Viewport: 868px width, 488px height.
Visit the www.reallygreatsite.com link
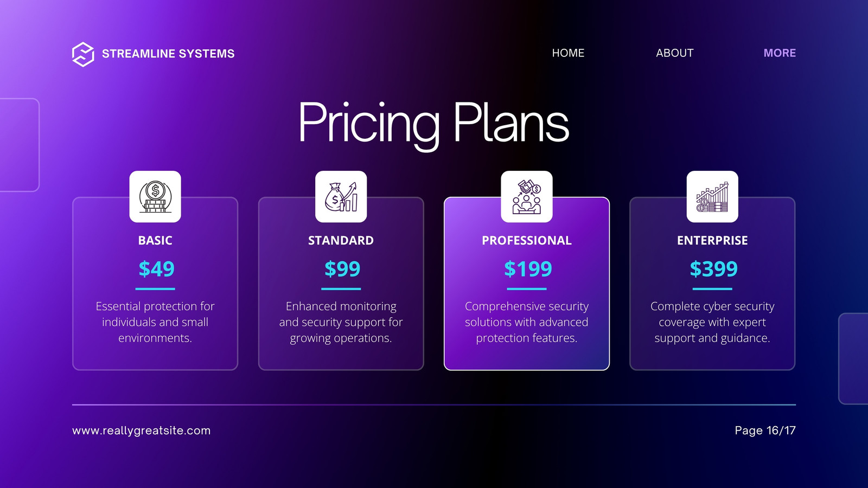[x=142, y=431]
